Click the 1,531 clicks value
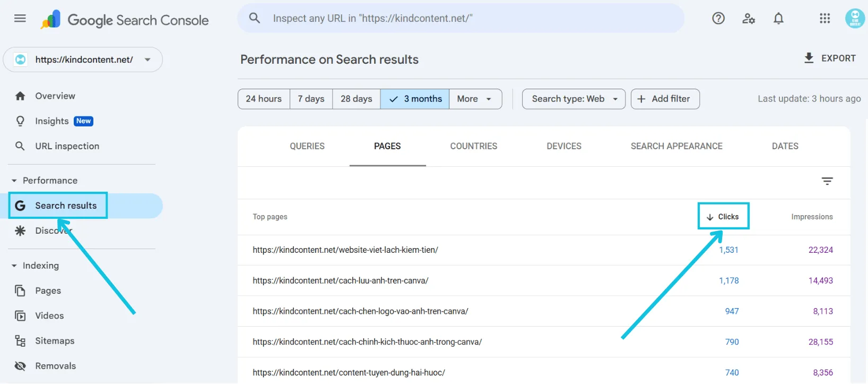The height and width of the screenshot is (384, 868). pos(728,250)
